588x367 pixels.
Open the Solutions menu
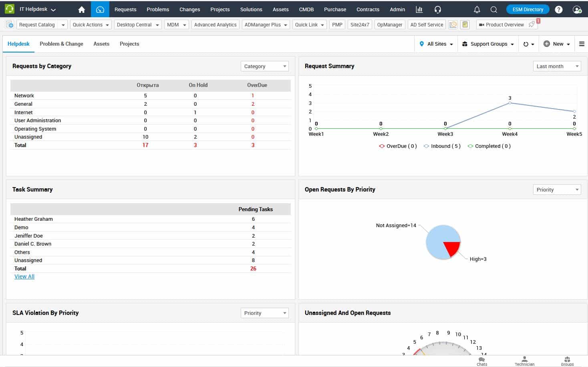point(251,10)
